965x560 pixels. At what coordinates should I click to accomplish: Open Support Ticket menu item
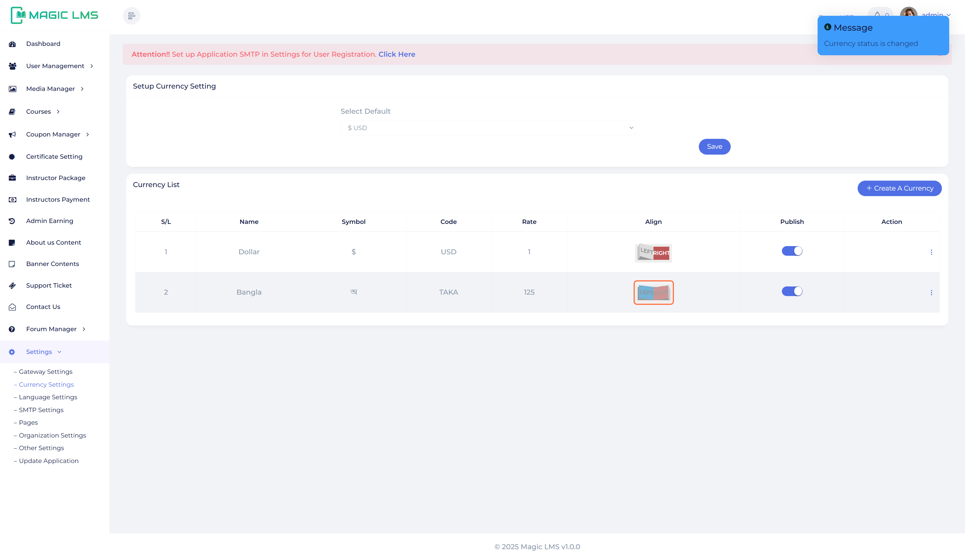pos(49,285)
